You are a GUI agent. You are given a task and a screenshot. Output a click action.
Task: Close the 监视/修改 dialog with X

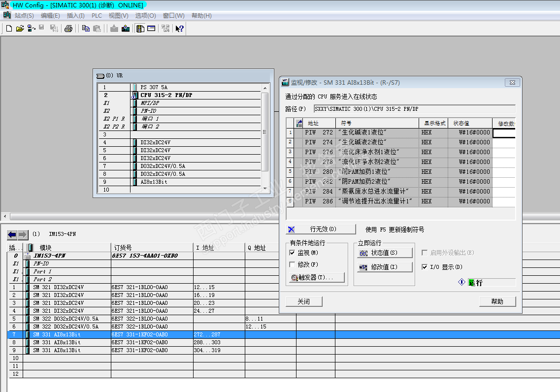[x=512, y=82]
